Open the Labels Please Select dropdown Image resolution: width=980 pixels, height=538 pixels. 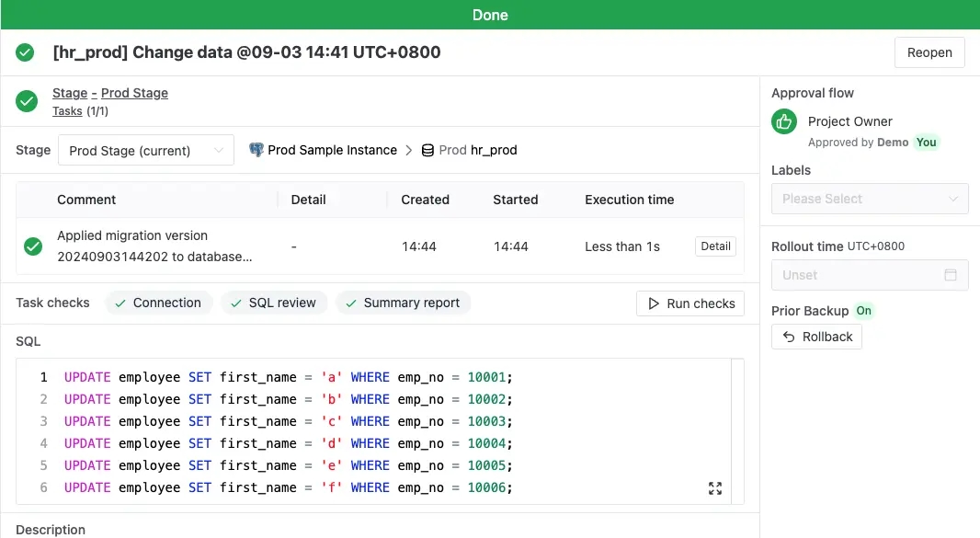coord(870,199)
